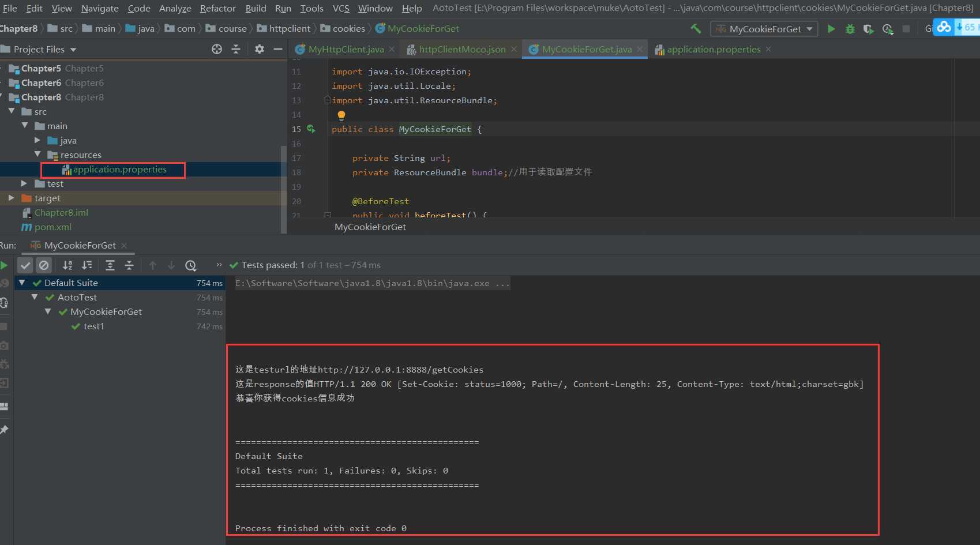The height and width of the screenshot is (545, 980).
Task: Start debugging with the bug icon
Action: click(x=850, y=29)
